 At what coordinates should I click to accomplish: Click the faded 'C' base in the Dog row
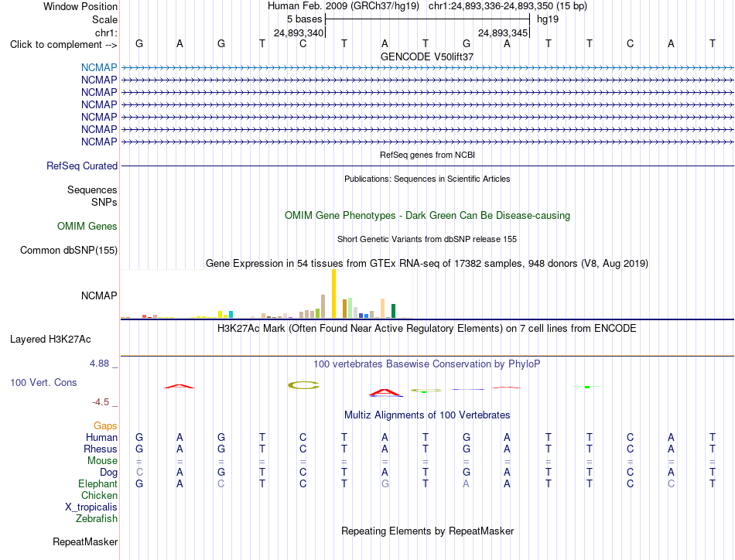coord(139,473)
